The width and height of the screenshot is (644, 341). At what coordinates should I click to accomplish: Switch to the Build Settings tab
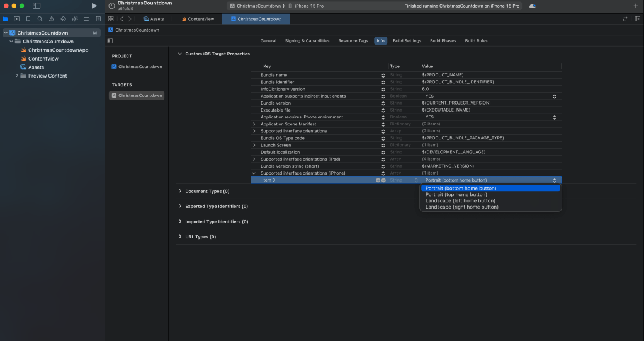[x=407, y=41]
